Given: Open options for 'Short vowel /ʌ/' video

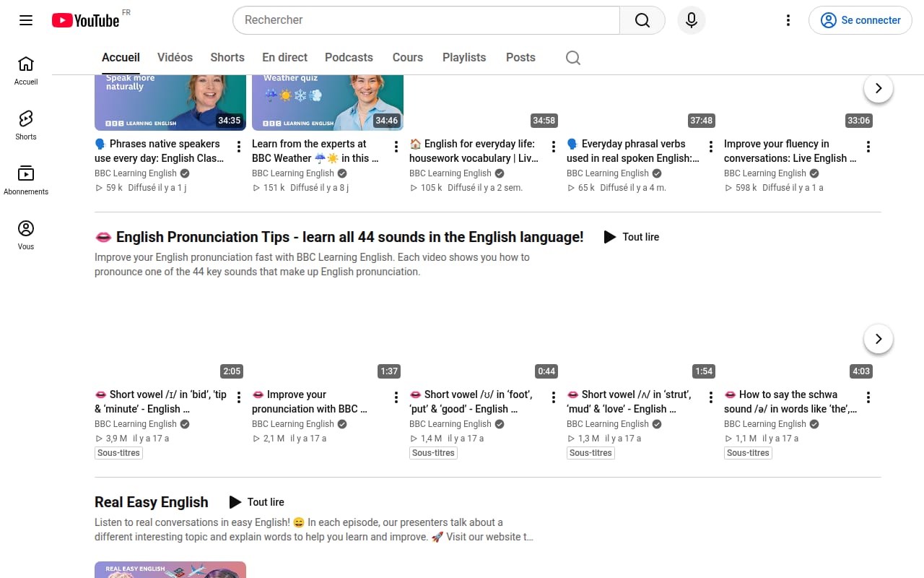Looking at the screenshot, I should (711, 397).
